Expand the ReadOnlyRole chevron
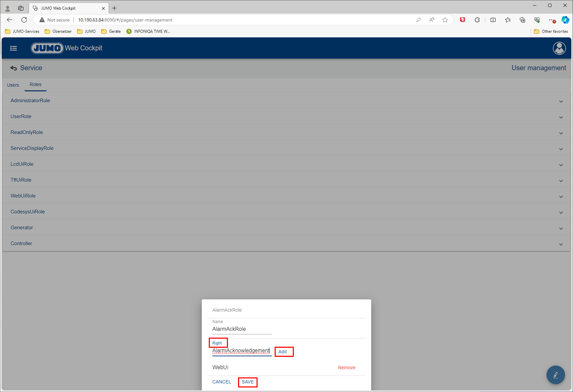The image size is (573, 392). 561,133
